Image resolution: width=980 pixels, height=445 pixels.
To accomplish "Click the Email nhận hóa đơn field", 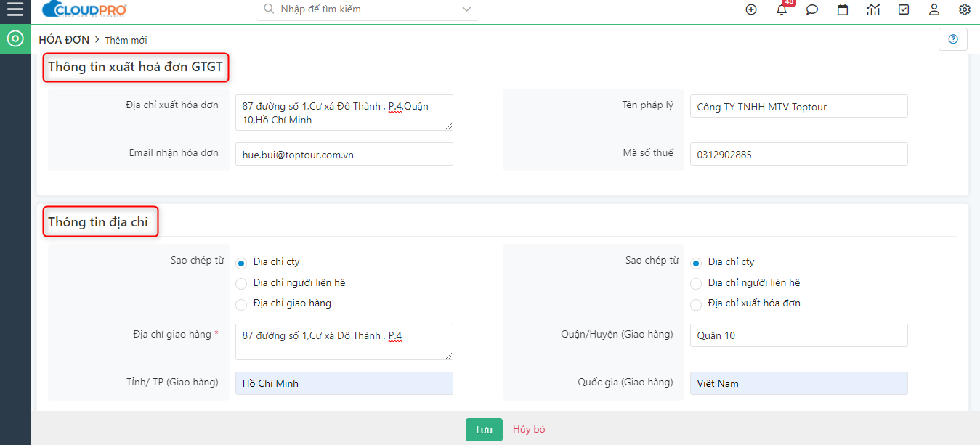I will click(x=344, y=154).
